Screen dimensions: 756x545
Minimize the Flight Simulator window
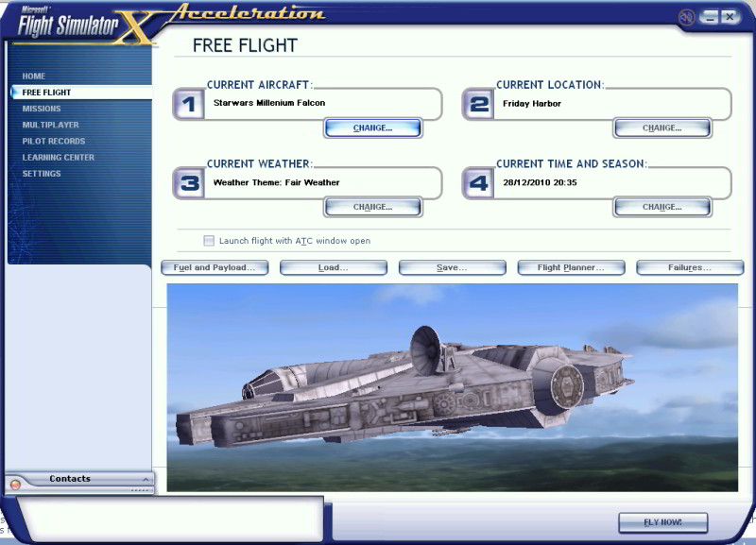click(709, 17)
